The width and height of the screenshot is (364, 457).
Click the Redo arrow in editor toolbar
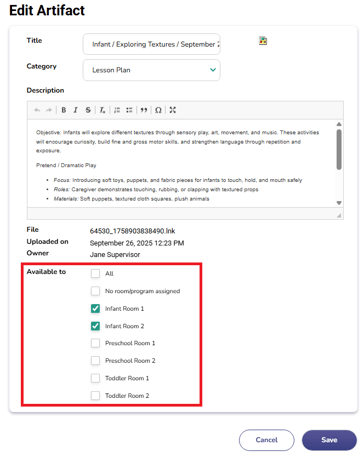[x=49, y=110]
